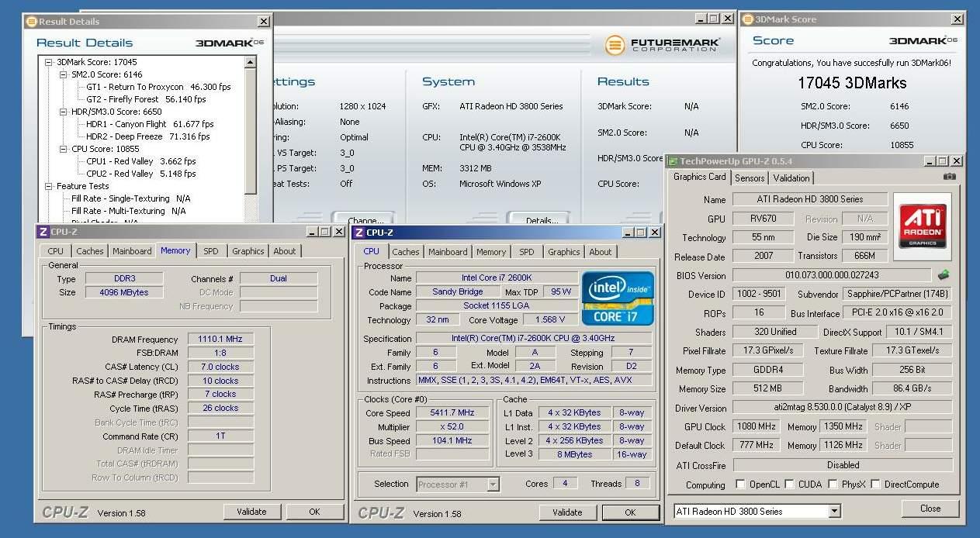
Task: Select CPU tab in CPU-Z Memory window
Action: click(55, 251)
